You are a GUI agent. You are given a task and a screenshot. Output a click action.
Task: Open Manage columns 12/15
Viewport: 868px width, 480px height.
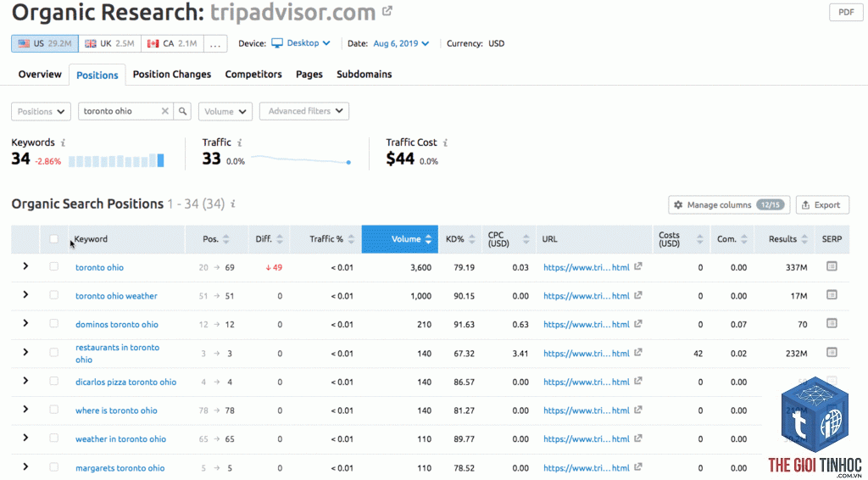729,205
